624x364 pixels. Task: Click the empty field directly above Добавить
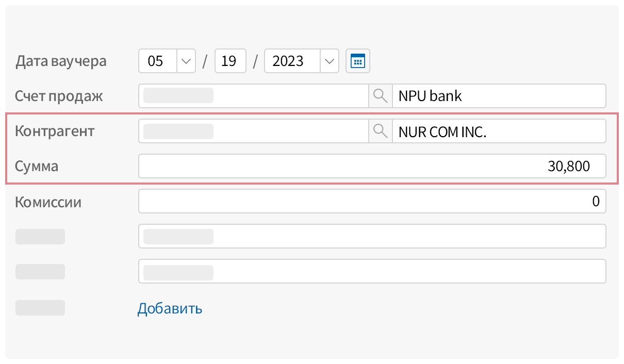pos(372,272)
